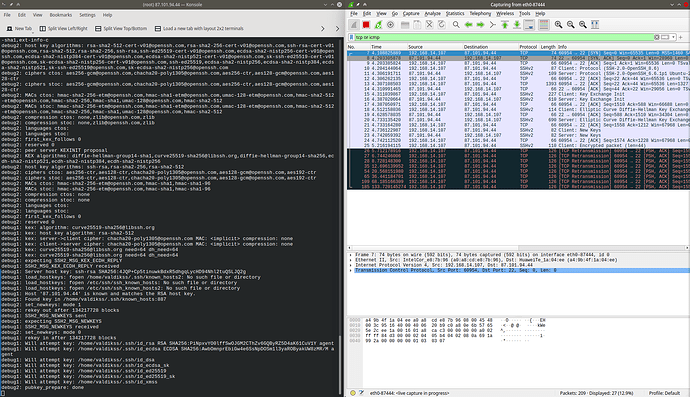The width and height of the screenshot is (690, 397).
Task: Open Wireshark Telephony menu
Action: point(480,14)
